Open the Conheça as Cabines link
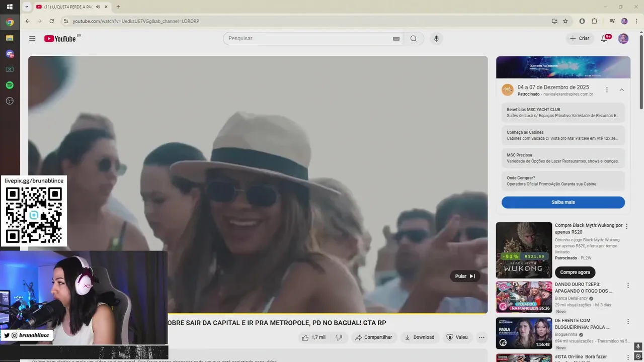Viewport: 644px width, 362px height. pyautogui.click(x=563, y=135)
